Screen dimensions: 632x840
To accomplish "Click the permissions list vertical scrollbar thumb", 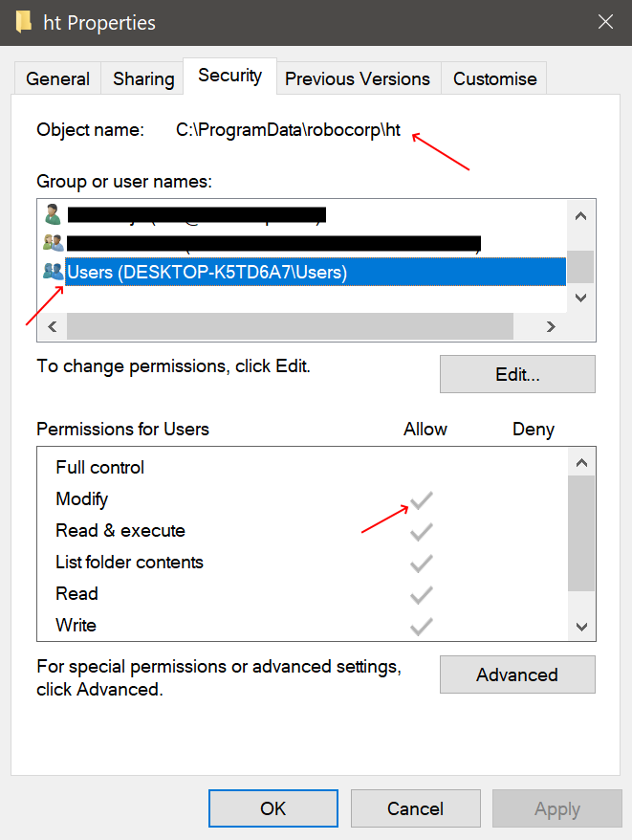I will (581, 533).
